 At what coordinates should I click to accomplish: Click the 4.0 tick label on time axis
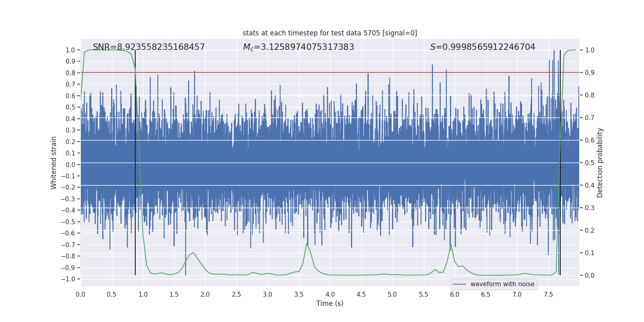(x=330, y=295)
